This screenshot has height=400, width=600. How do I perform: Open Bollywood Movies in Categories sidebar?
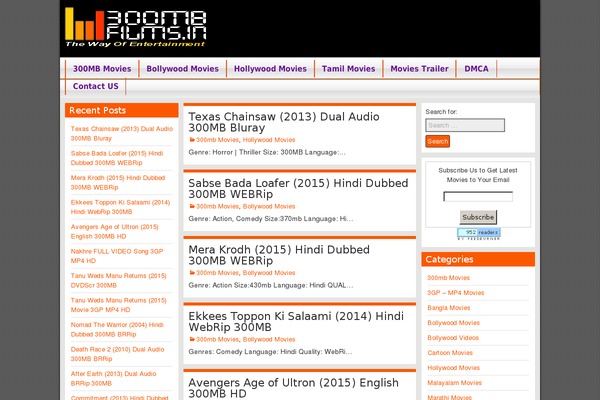pos(453,323)
